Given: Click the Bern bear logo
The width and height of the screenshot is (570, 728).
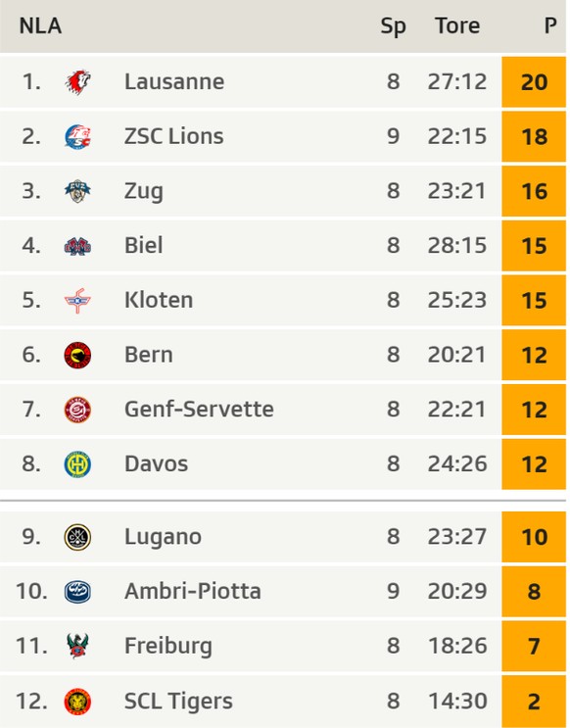Looking at the screenshot, I should pos(77,355).
